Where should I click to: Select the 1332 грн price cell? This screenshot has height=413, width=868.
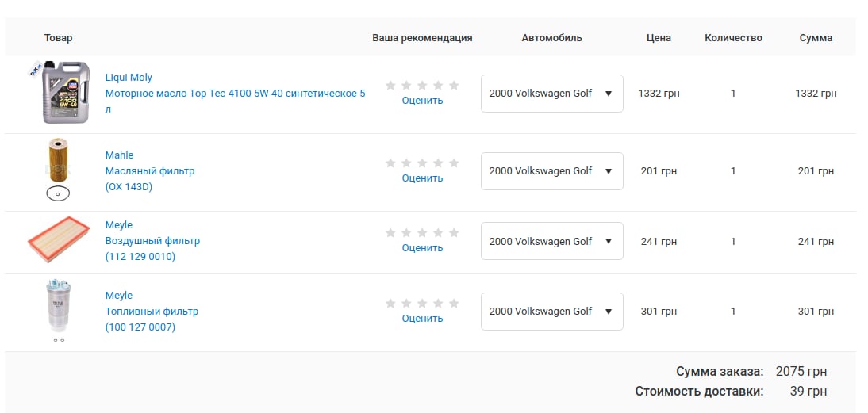click(659, 94)
